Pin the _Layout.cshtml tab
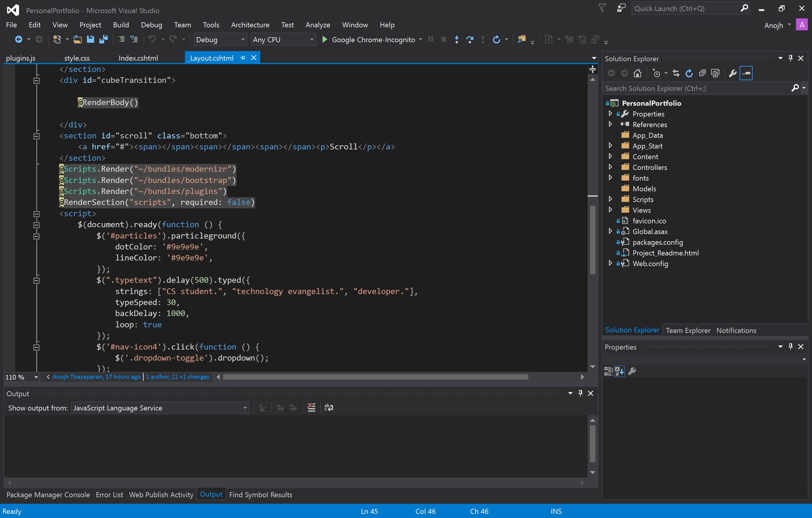Screen dimensions: 812x518 point(242,58)
